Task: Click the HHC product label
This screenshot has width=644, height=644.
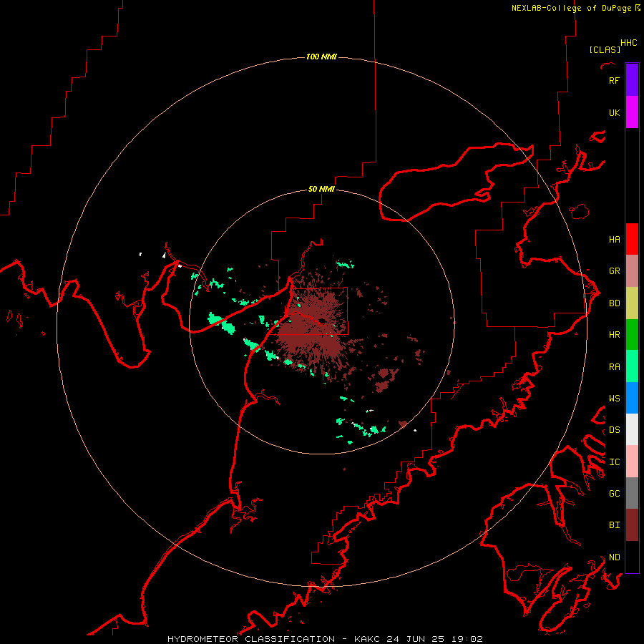Action: click(628, 43)
